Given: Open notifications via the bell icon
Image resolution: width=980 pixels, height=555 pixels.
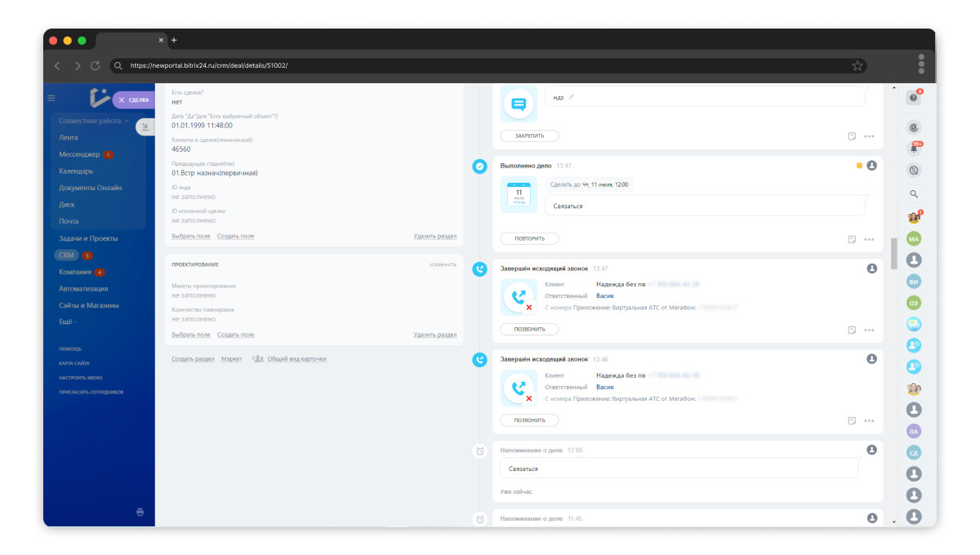Looking at the screenshot, I should (x=914, y=149).
